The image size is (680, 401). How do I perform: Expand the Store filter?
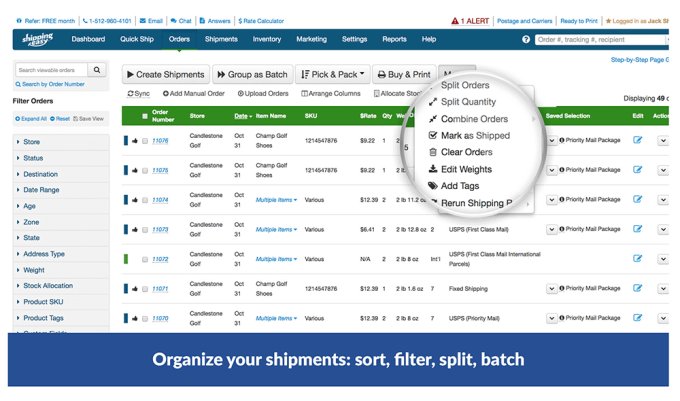61,142
